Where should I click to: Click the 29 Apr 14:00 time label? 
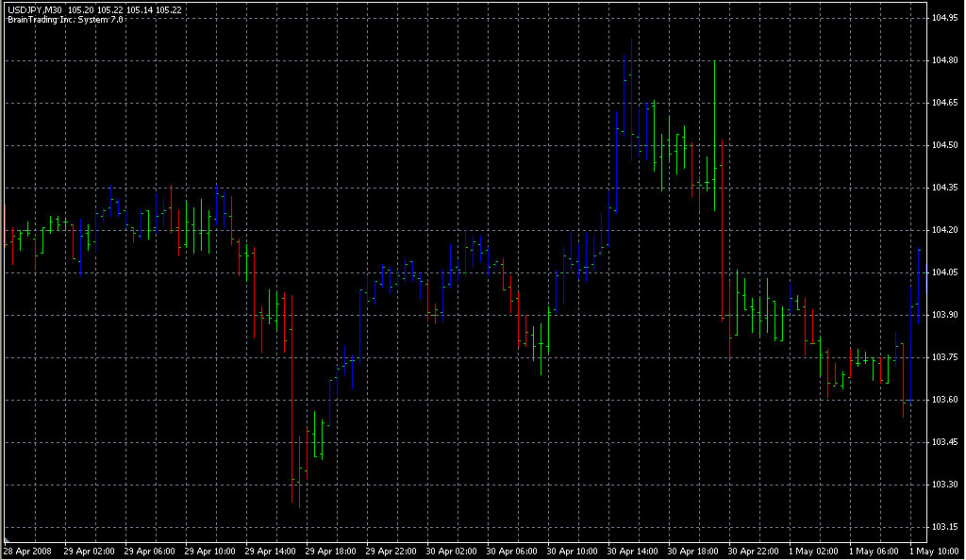(270, 551)
